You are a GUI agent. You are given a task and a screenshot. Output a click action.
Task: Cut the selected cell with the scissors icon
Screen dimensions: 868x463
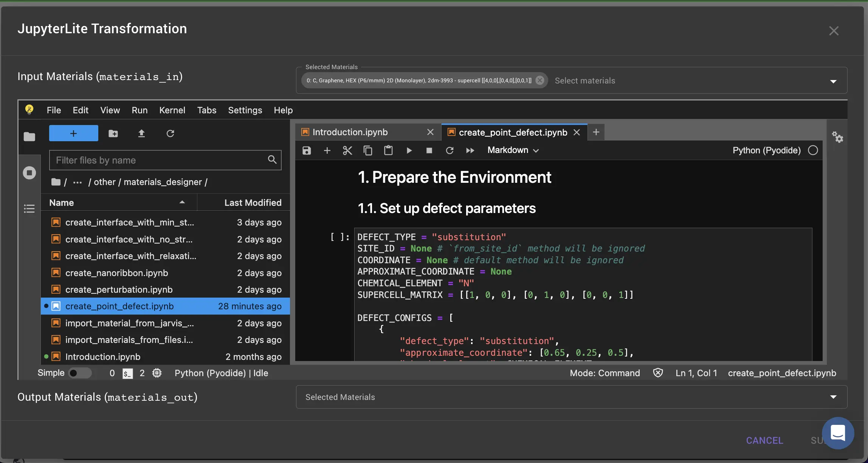347,151
